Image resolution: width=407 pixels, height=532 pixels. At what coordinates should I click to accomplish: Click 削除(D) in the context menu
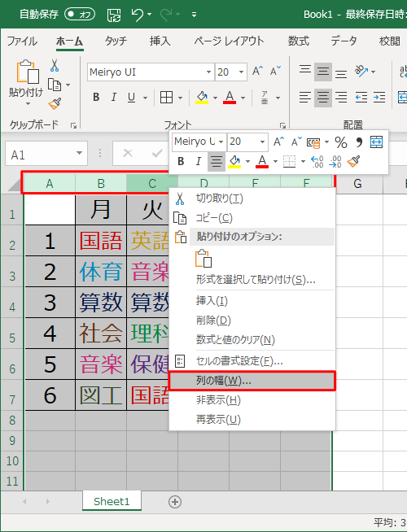pos(213,320)
